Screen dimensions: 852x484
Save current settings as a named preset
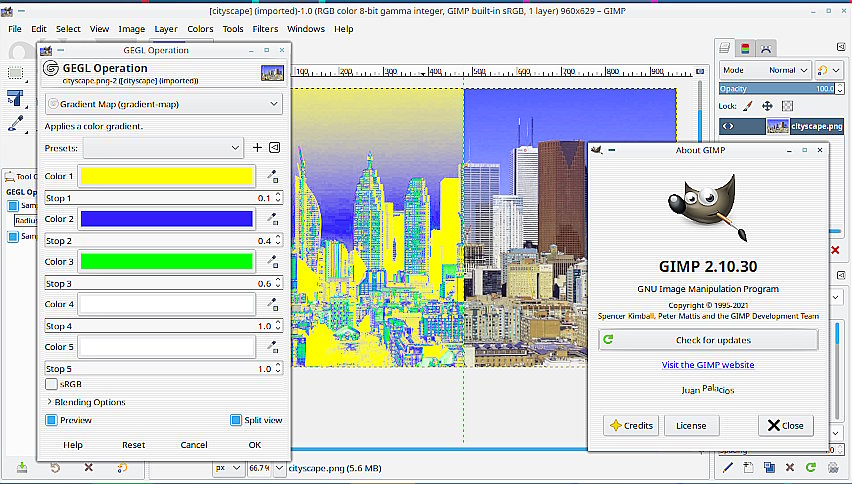257,148
